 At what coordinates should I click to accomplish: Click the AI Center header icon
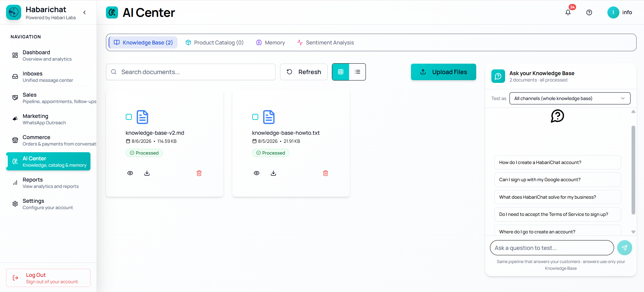point(112,12)
